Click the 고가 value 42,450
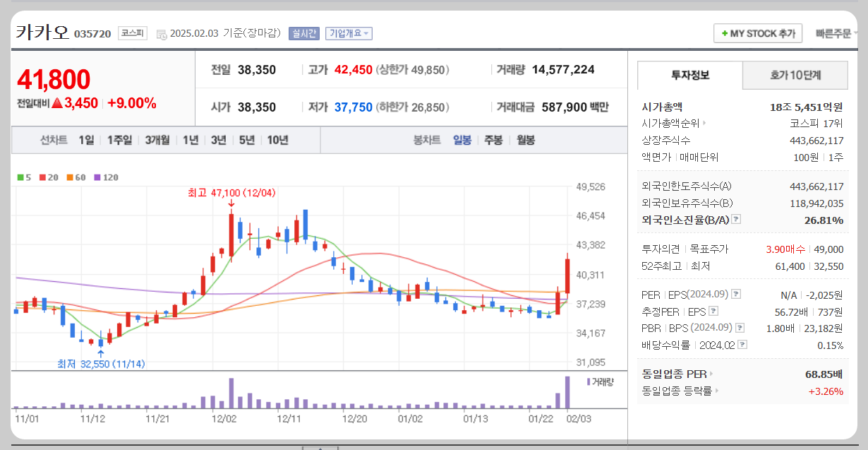The image size is (868, 450). pyautogui.click(x=353, y=69)
